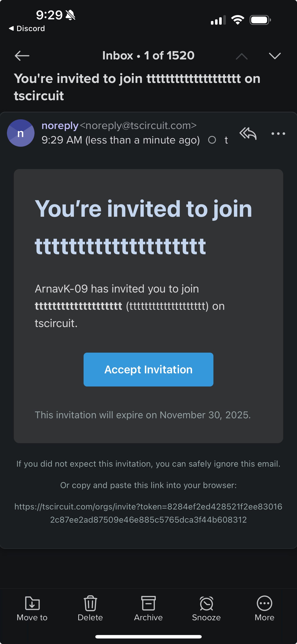This screenshot has width=297, height=644.
Task: Go to next email with down chevron
Action: [x=275, y=56]
